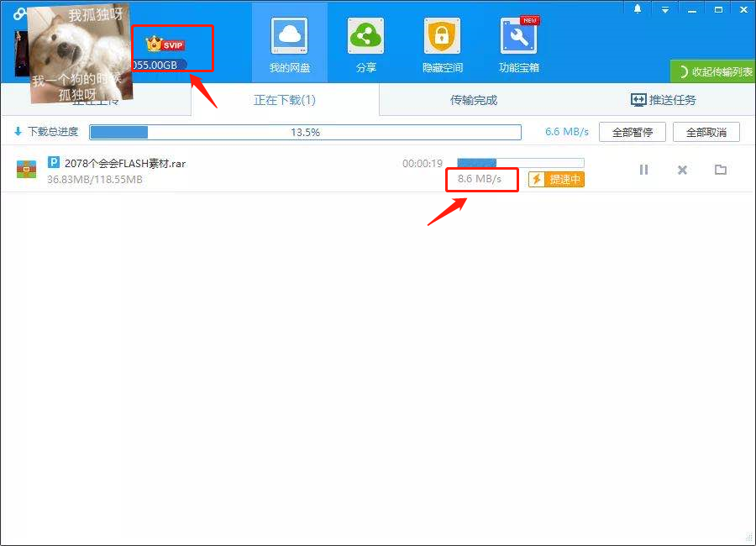756x546 pixels.
Task: Open 我的网盘 cloud drive section
Action: tap(289, 45)
